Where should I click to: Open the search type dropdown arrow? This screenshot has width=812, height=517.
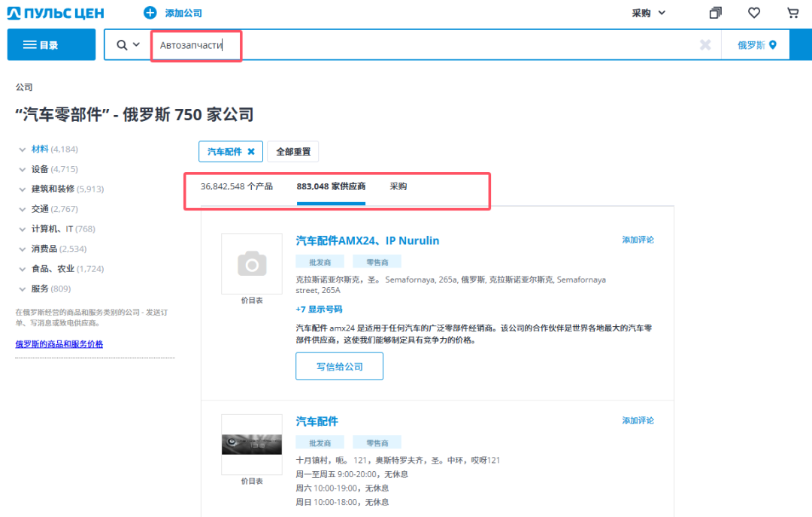pos(136,44)
